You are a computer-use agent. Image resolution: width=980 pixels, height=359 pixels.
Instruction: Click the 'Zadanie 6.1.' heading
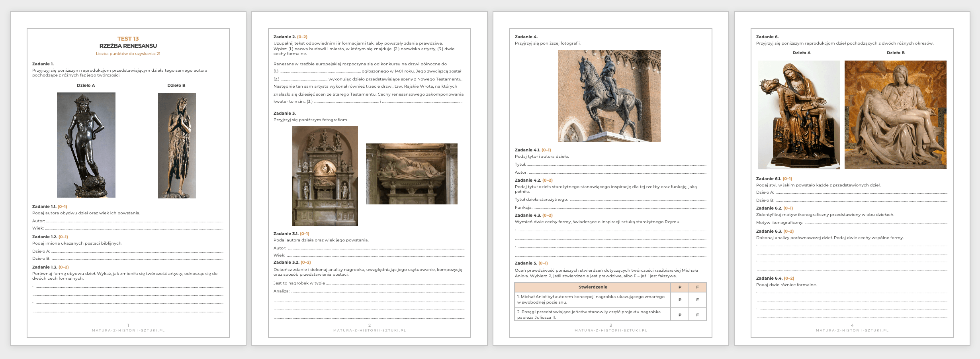[x=769, y=179]
